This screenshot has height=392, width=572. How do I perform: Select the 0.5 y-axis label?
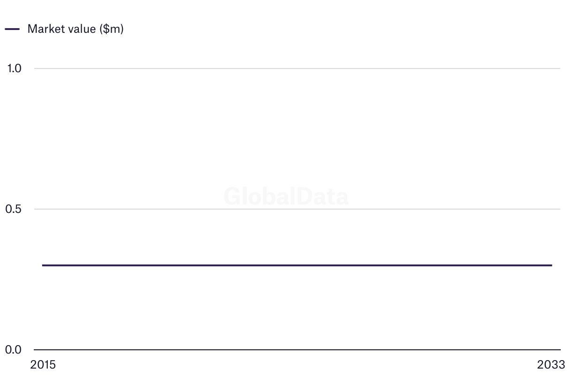[x=14, y=209]
